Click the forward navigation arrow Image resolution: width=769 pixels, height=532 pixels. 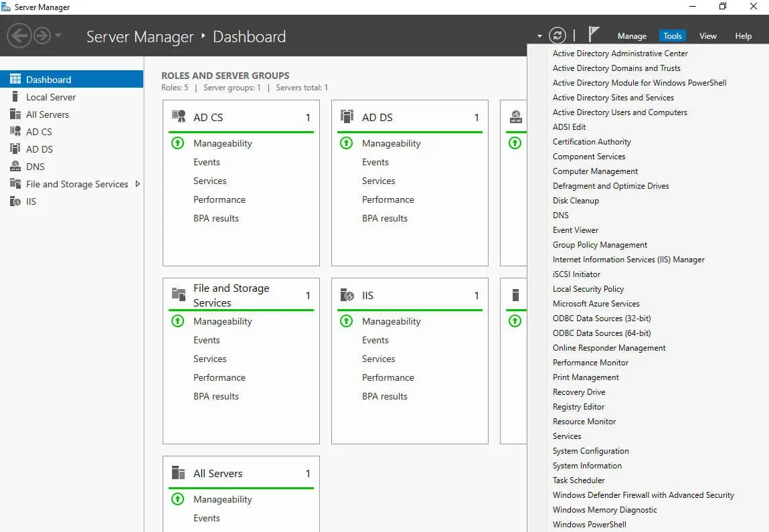[x=42, y=35]
